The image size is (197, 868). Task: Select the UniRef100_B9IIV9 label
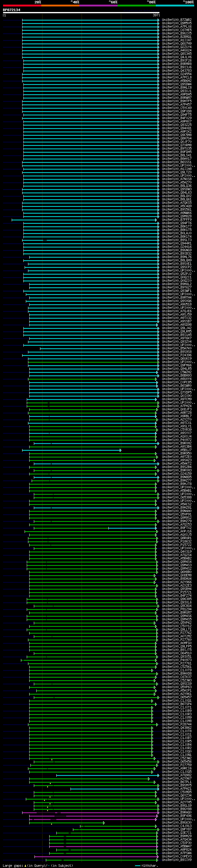[177, 860]
